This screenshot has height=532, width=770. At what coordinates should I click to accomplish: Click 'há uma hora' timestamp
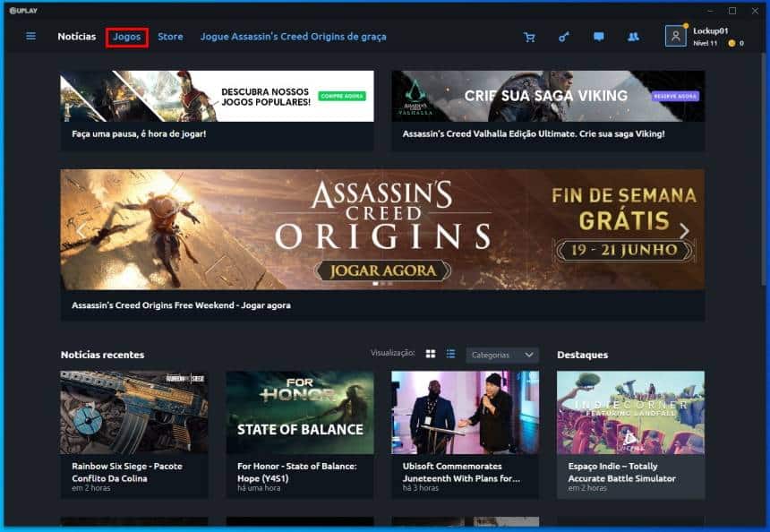(x=259, y=488)
